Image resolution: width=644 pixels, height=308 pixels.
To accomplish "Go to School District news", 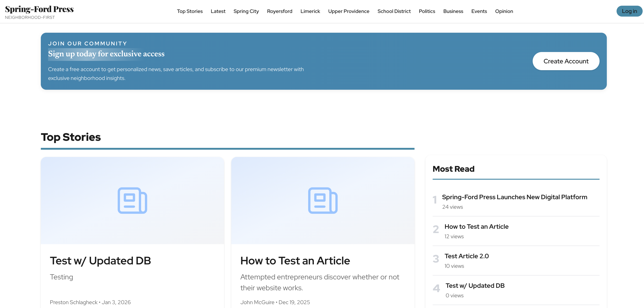I will tap(394, 11).
